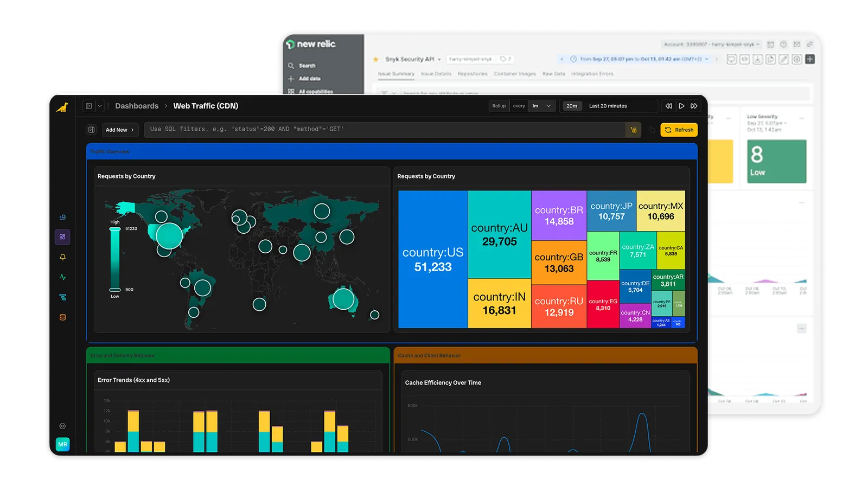Toggle the favorite star for Snyk Security API
The width and height of the screenshot is (868, 486).
[x=375, y=59]
